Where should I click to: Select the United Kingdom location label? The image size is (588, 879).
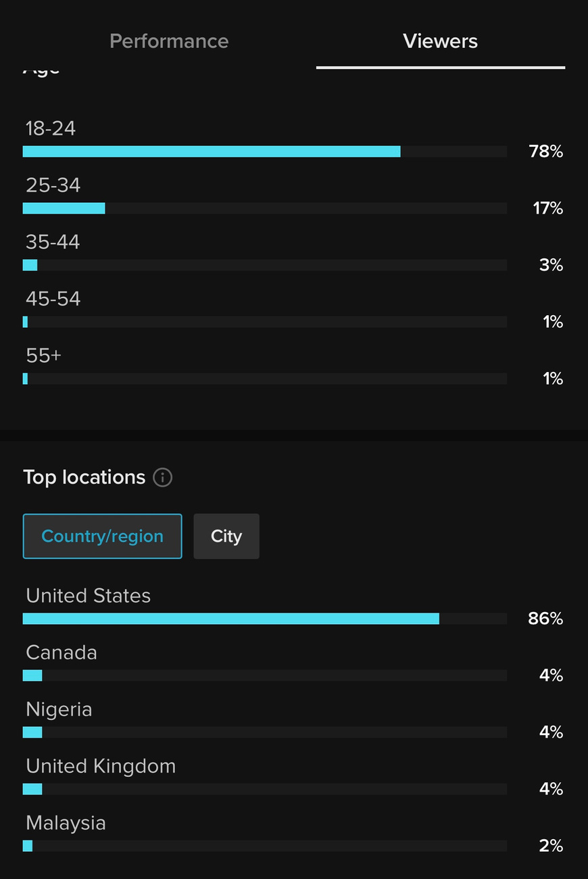(x=101, y=766)
